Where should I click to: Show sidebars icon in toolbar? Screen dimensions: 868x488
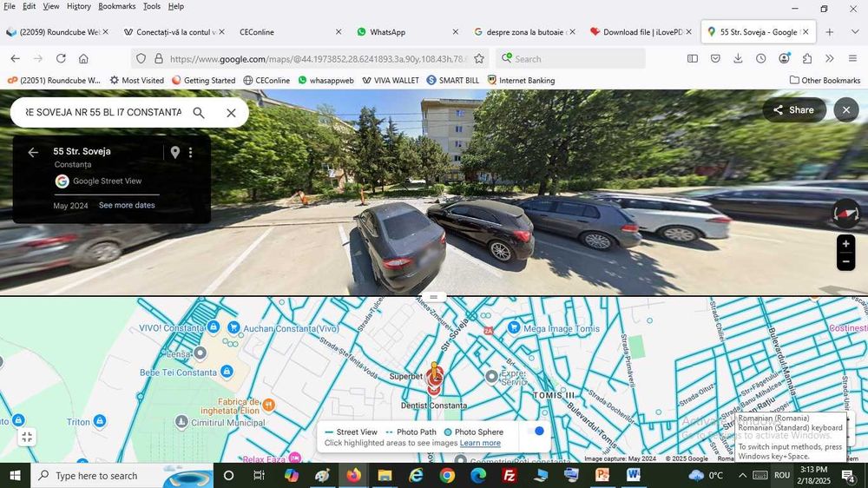[x=693, y=59]
